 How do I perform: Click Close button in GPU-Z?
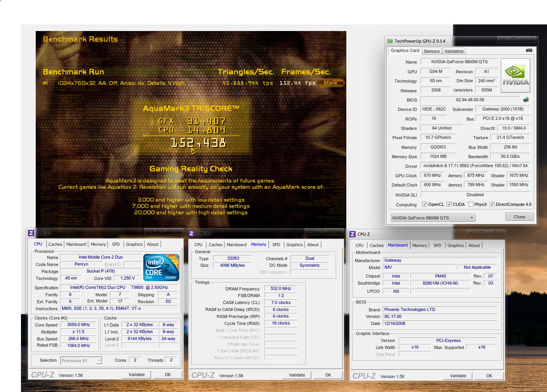point(519,217)
